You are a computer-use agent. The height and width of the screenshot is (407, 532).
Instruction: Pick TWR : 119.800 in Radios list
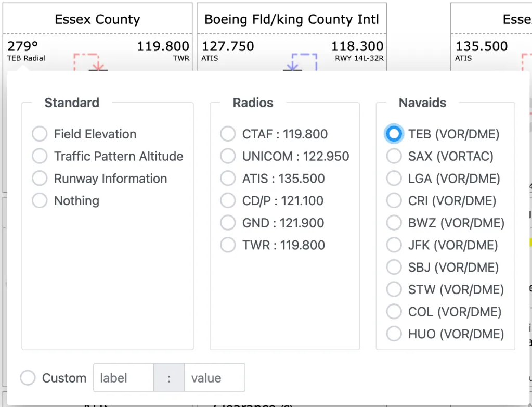click(228, 245)
